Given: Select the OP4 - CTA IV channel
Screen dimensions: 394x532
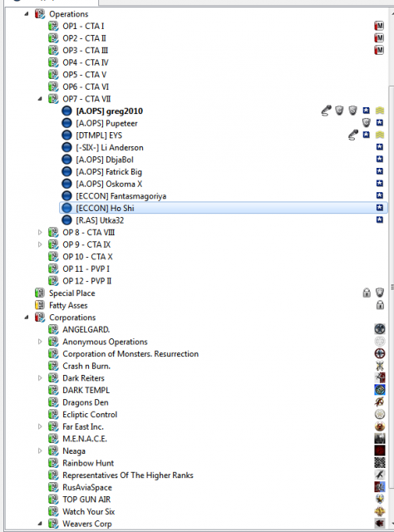Looking at the screenshot, I should [86, 62].
